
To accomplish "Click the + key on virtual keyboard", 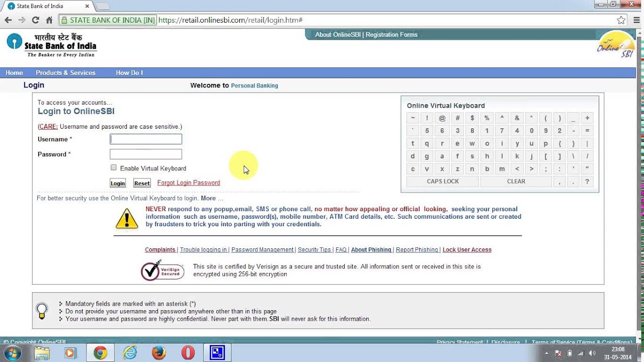I will click(x=587, y=118).
